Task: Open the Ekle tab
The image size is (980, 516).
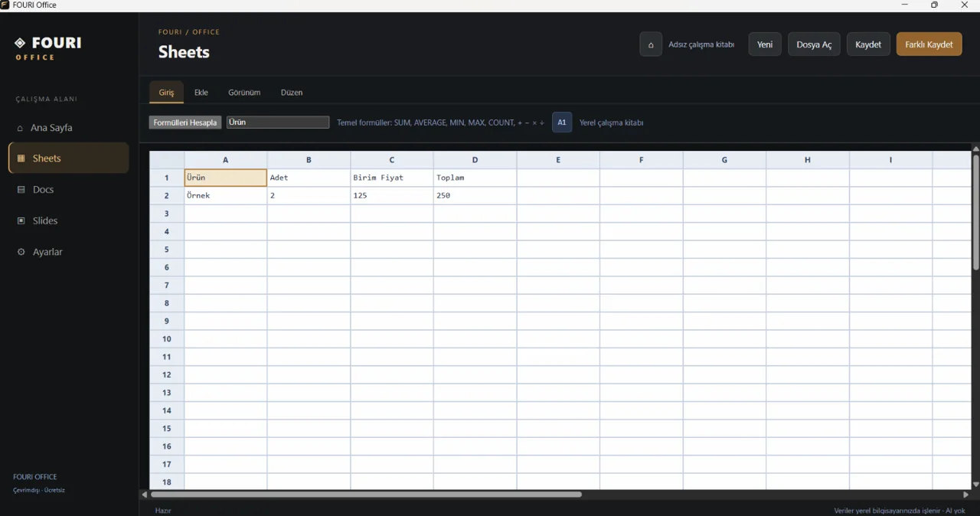Action: [201, 93]
